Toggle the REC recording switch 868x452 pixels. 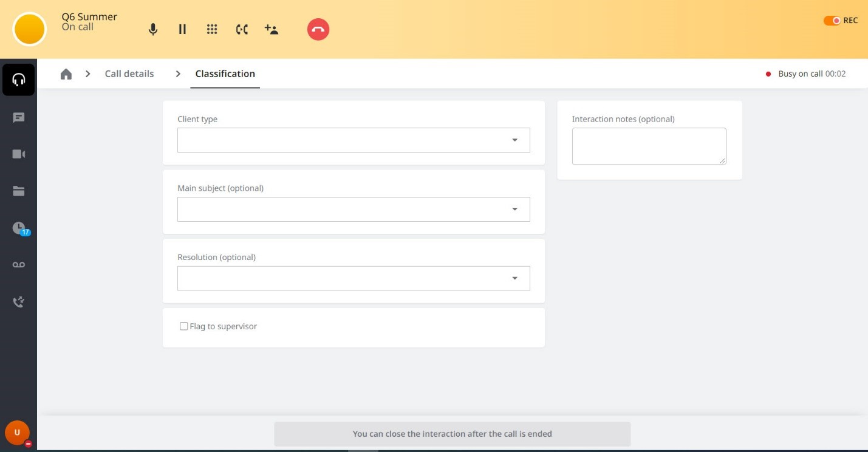(832, 21)
